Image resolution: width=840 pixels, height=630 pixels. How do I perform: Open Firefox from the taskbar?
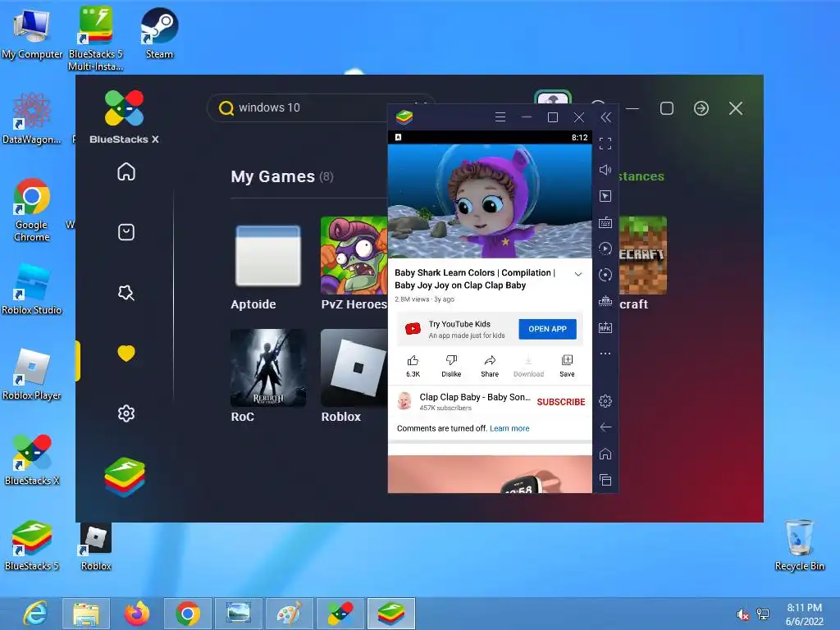coord(137,614)
